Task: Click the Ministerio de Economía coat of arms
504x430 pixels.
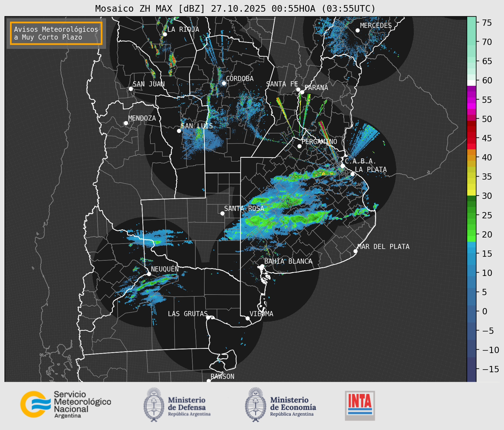Action: coord(255,405)
